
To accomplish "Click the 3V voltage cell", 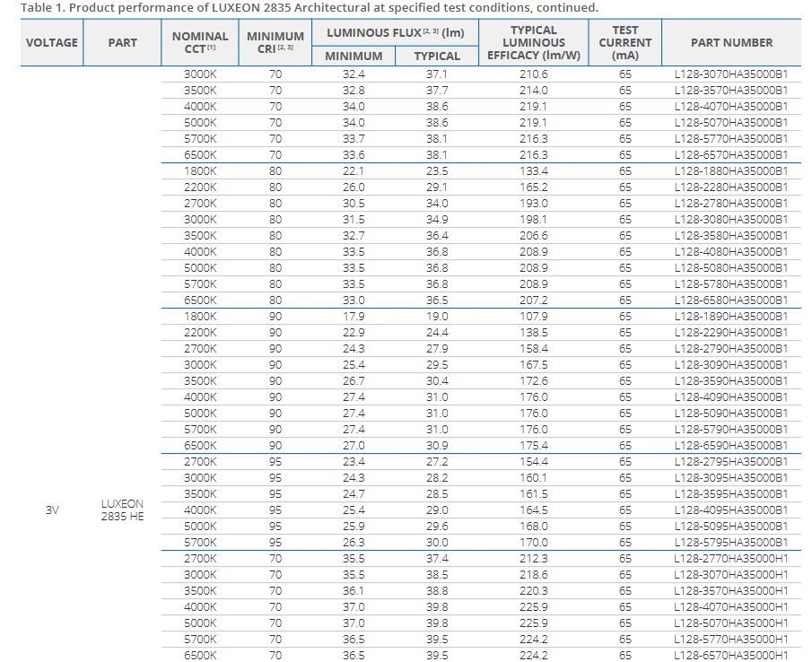I will 52,510.
